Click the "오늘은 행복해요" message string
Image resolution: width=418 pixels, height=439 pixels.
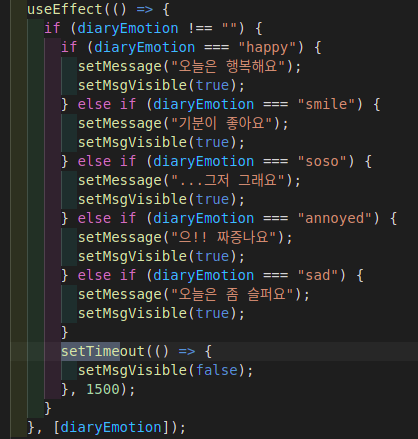pos(228,66)
